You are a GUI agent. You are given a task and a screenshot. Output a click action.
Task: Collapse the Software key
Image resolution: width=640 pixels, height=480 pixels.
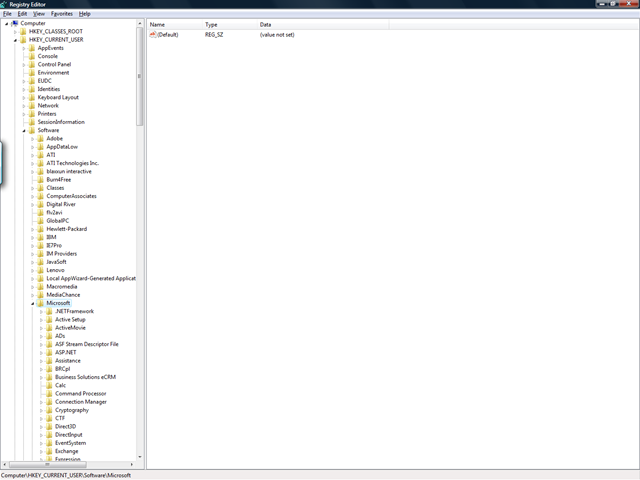[x=24, y=131]
